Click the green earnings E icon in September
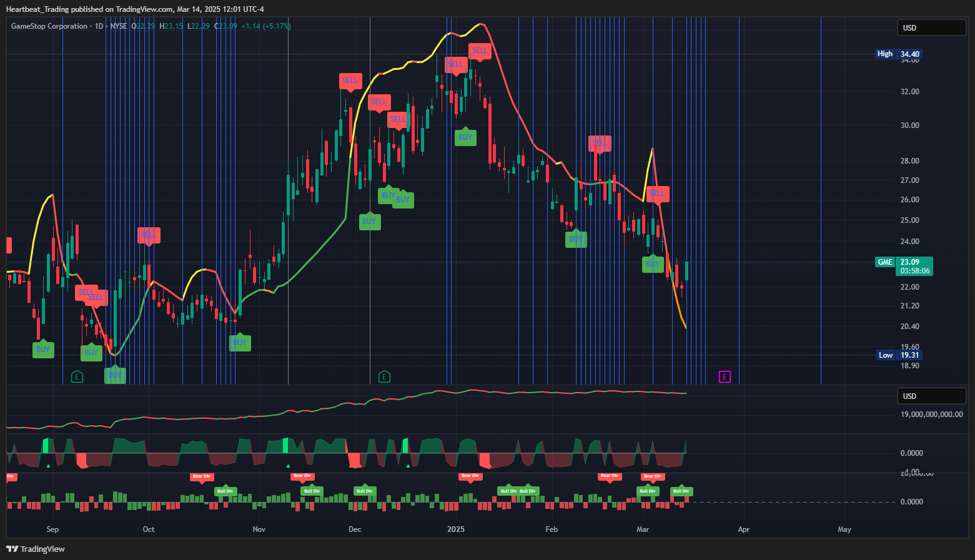The image size is (975, 560). pos(77,376)
